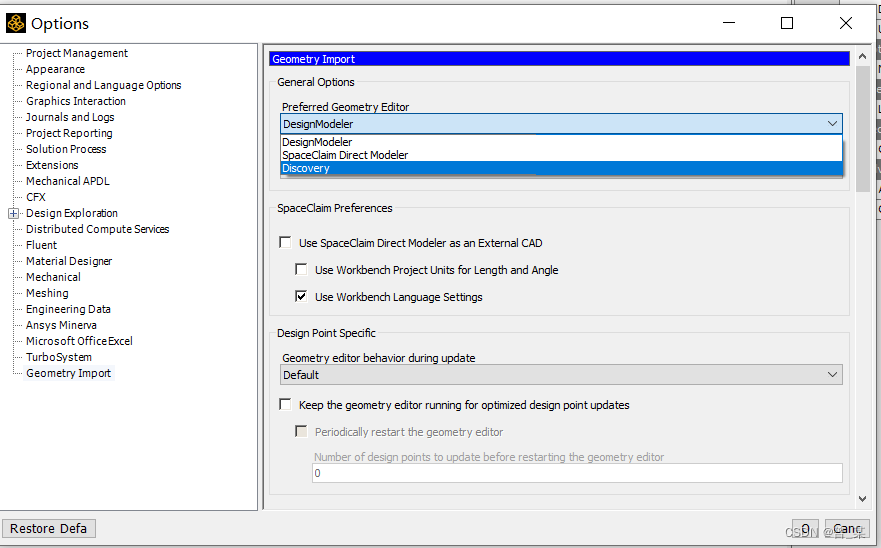Click the number of design points field
This screenshot has height=548, width=881.
pyautogui.click(x=577, y=473)
